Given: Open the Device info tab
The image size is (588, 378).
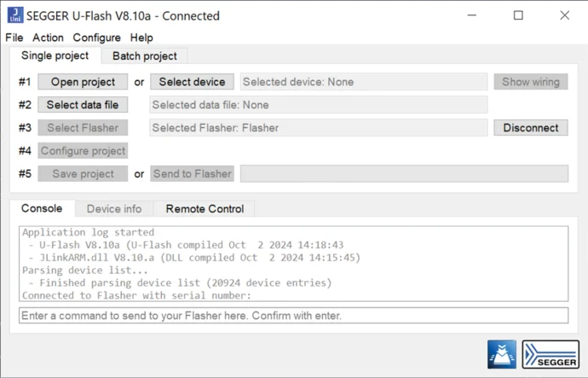Looking at the screenshot, I should coord(114,209).
